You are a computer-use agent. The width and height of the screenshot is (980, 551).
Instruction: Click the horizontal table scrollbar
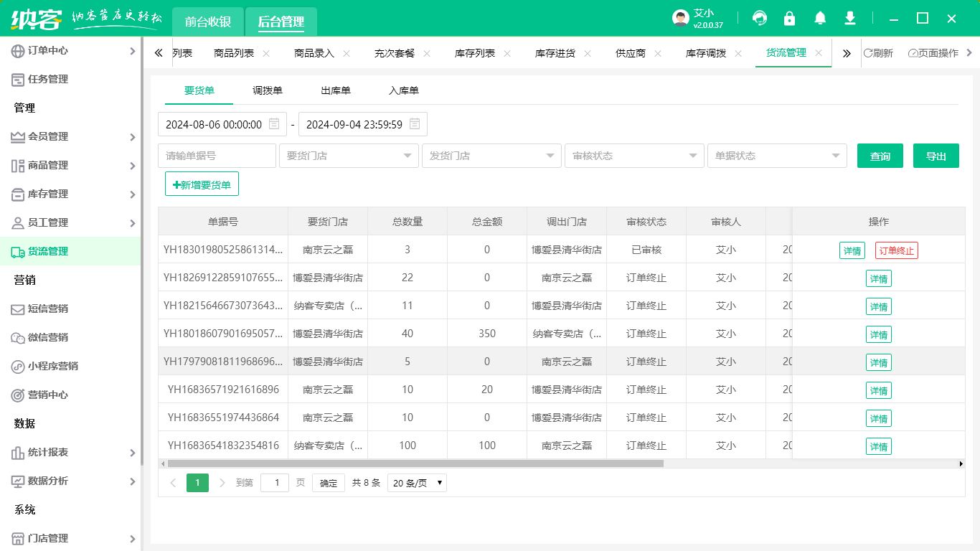[x=416, y=463]
